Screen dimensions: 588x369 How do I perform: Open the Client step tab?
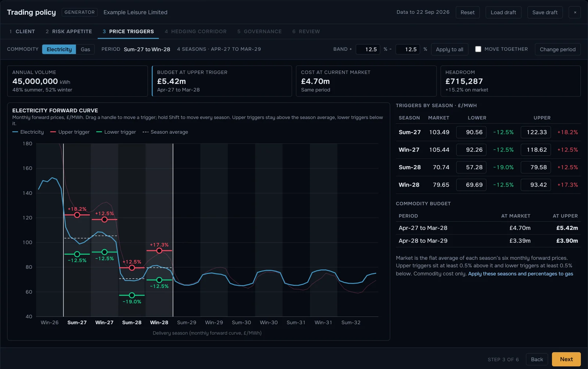[x=22, y=32]
